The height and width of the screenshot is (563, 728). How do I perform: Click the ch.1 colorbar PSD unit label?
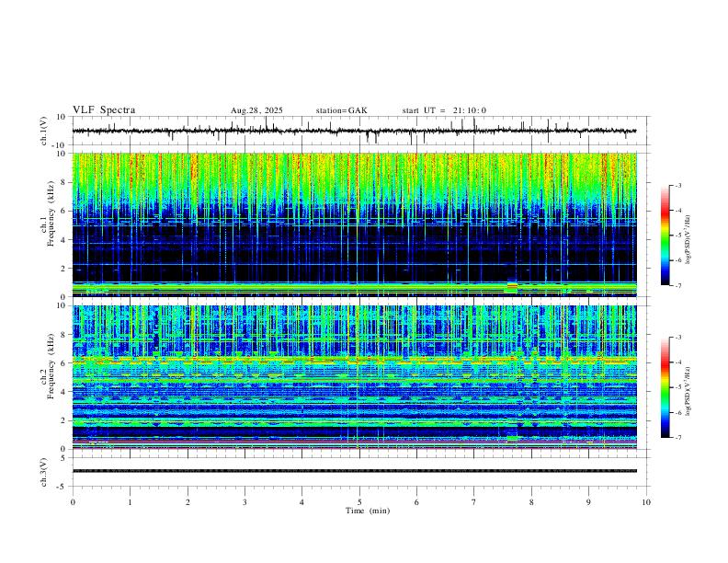pos(688,240)
